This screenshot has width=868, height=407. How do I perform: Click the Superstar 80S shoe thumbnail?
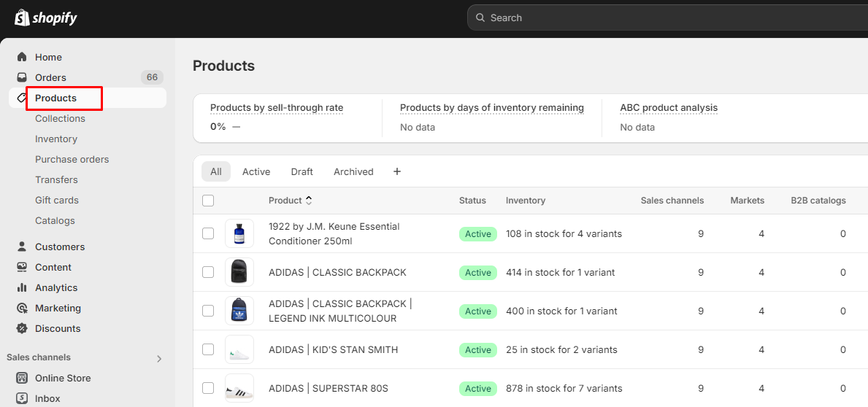(239, 388)
